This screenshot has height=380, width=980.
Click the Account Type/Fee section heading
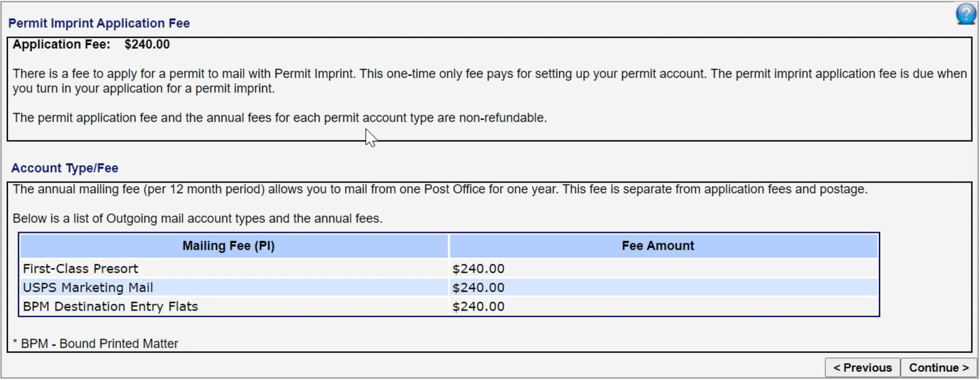pos(65,168)
